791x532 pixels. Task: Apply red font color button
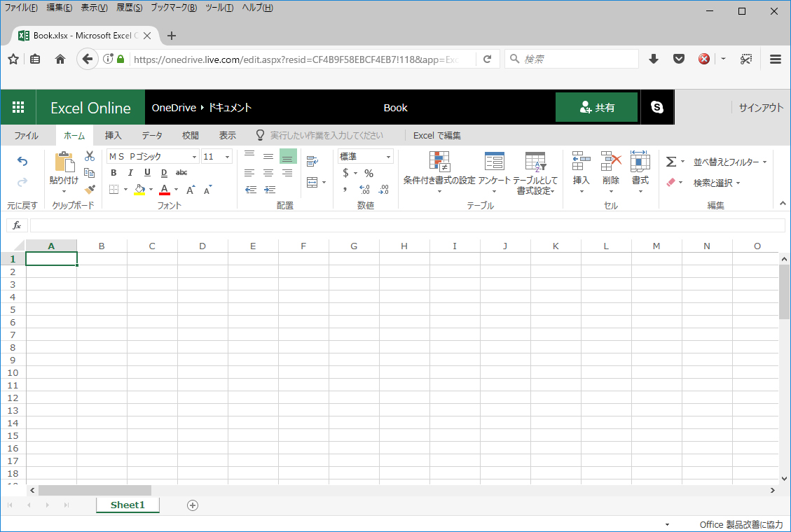[165, 190]
